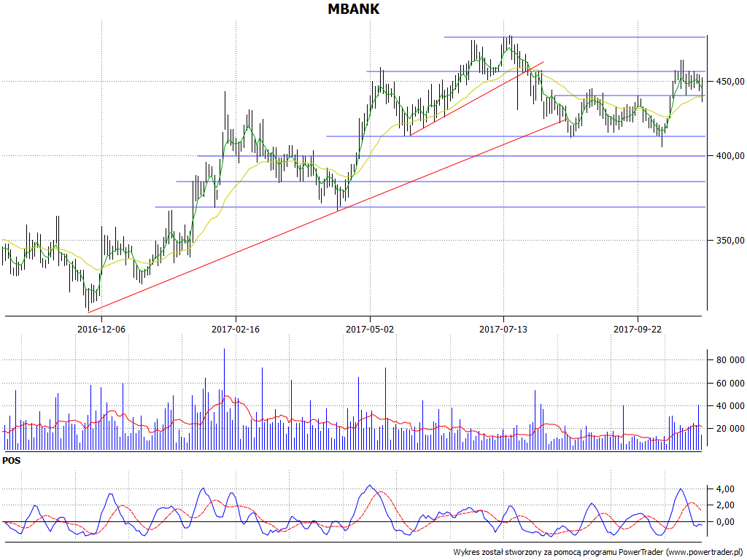Select the 40 000 volume axis label

[729, 405]
